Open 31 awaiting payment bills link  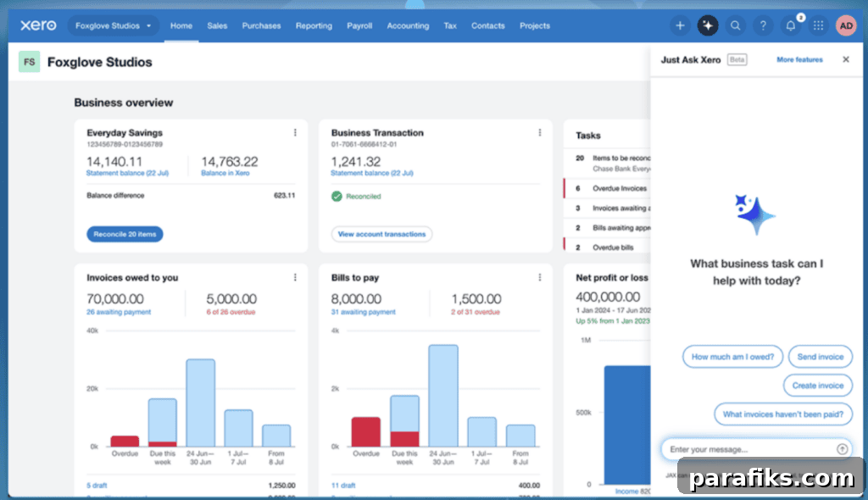[363, 312]
